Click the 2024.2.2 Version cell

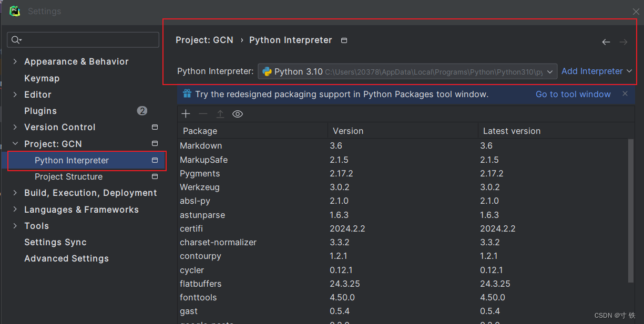[x=347, y=228]
